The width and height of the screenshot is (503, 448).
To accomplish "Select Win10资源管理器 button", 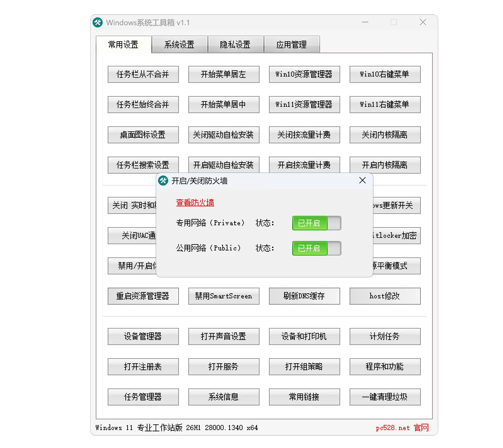I will click(305, 74).
